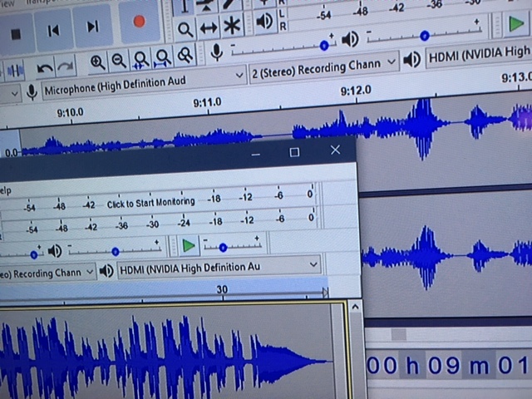Select the Zoom tool magnifier in tools toolbar
Viewport: 532px width, 399px height.
pyautogui.click(x=185, y=29)
